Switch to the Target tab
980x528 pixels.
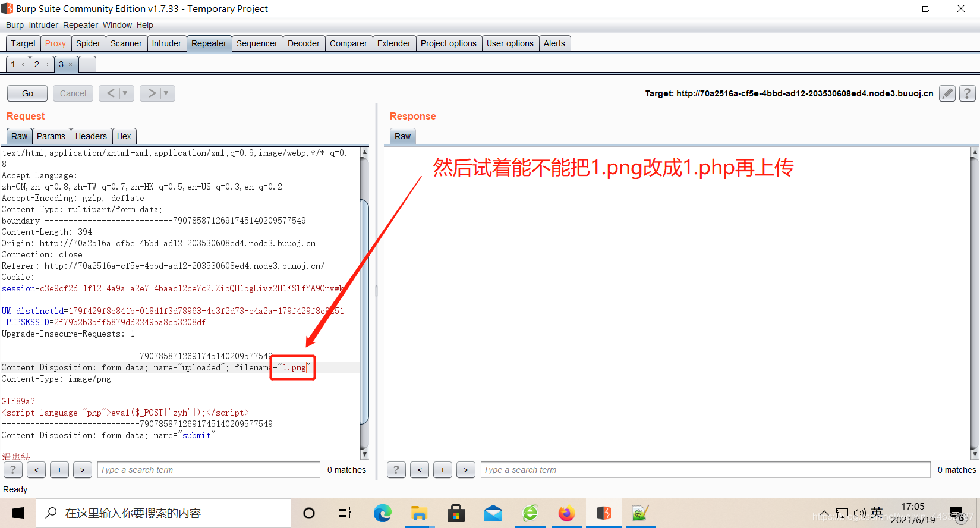pyautogui.click(x=23, y=43)
